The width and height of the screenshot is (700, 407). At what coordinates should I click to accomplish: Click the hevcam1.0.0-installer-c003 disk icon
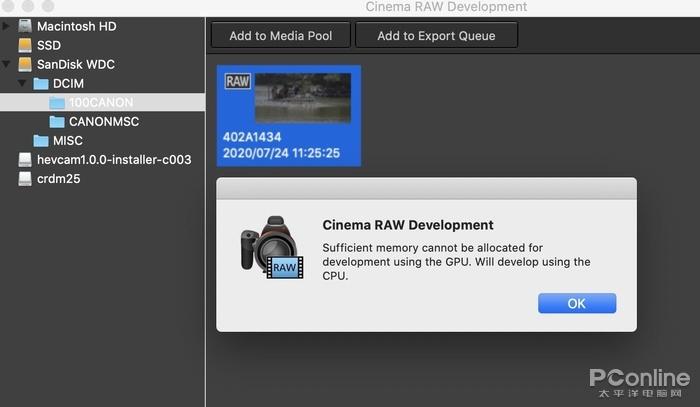[x=25, y=159]
